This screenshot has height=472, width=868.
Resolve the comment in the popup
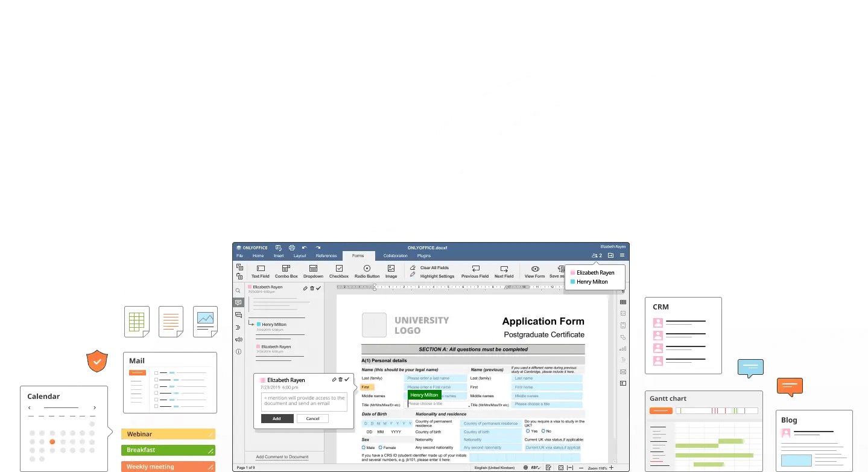tap(347, 380)
